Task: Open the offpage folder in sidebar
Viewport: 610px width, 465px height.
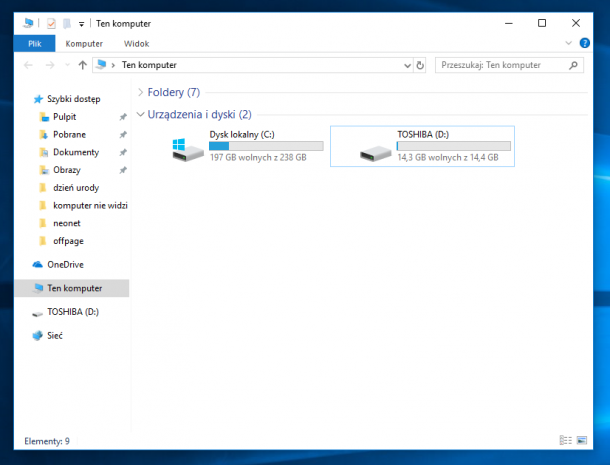Action: pyautogui.click(x=68, y=241)
